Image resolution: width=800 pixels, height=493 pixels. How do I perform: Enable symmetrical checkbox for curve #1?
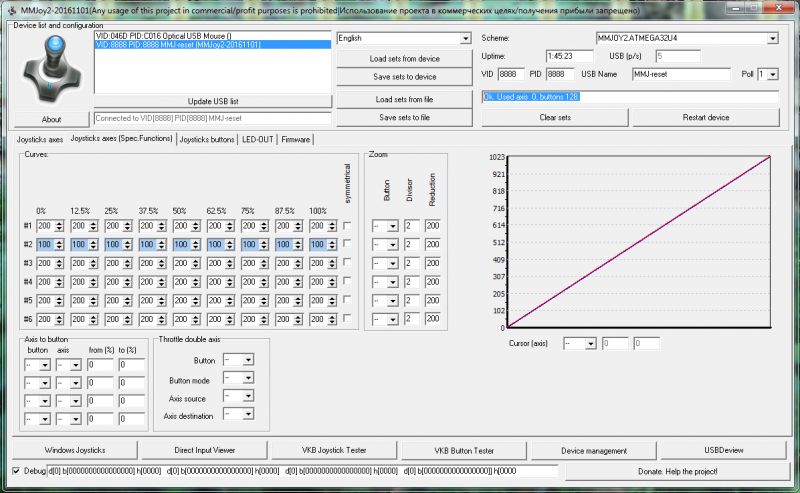[x=347, y=225]
